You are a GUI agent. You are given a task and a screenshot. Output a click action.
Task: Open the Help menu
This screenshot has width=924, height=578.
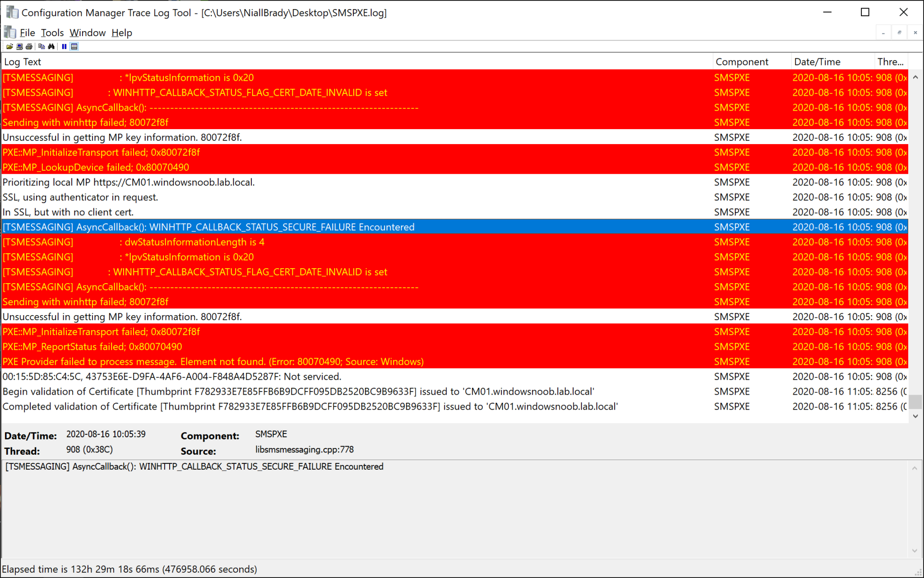122,33
